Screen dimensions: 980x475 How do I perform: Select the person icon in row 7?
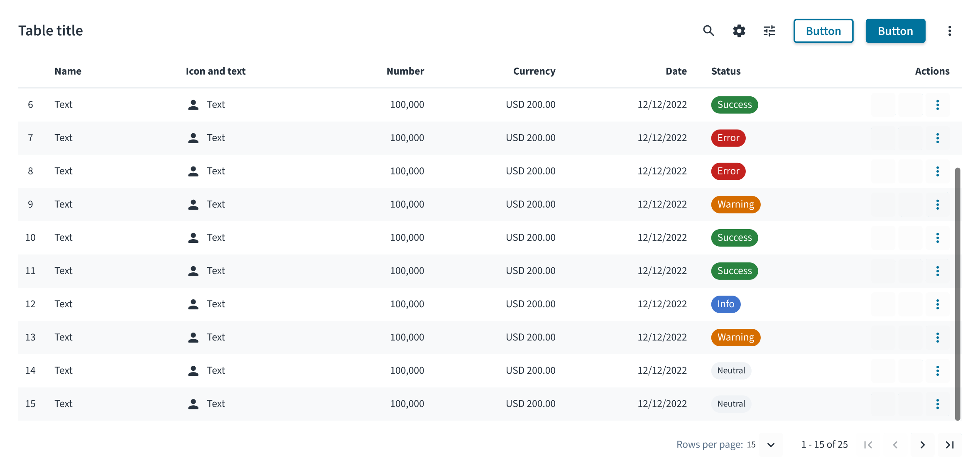[193, 138]
